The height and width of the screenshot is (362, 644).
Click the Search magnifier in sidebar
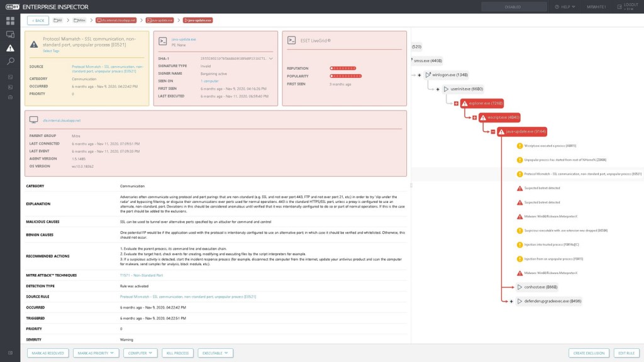coord(10,62)
